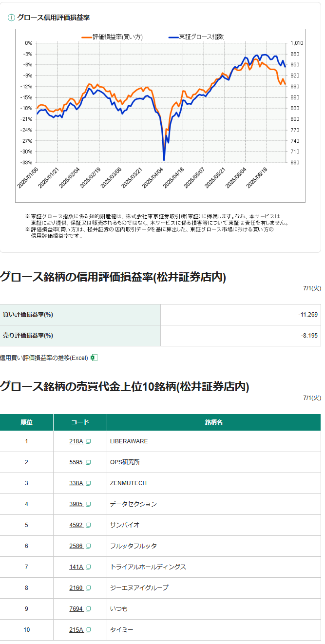Click the copy icon beside code 3905

click(88, 504)
